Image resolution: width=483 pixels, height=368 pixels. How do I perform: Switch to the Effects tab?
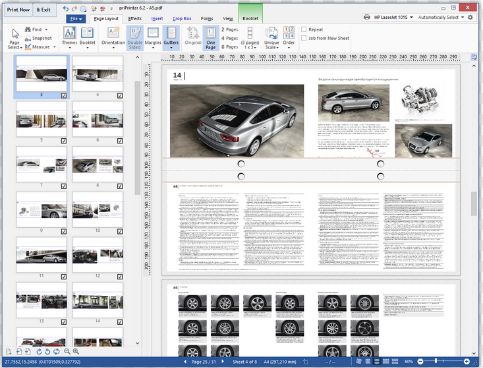pos(135,19)
